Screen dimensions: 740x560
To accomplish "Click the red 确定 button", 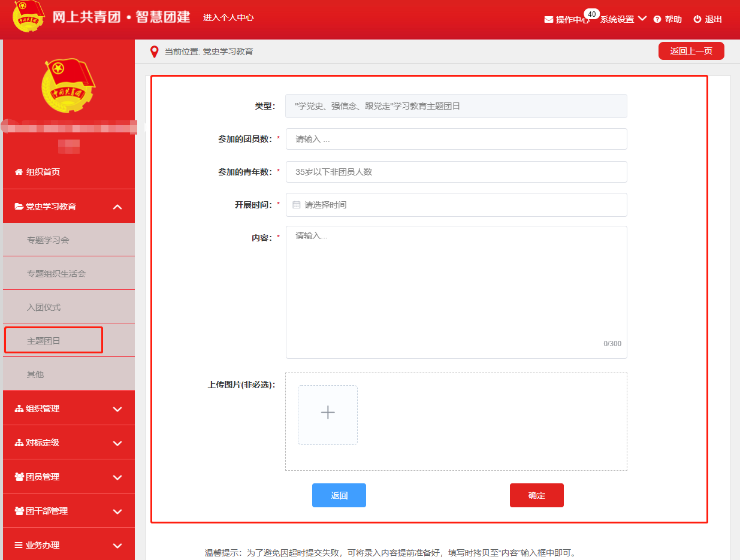I will click(536, 495).
